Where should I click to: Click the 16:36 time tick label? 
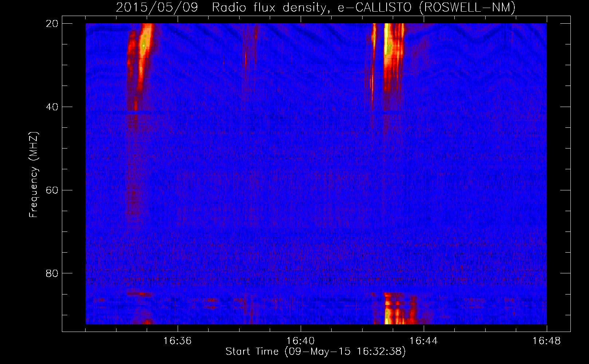click(178, 341)
